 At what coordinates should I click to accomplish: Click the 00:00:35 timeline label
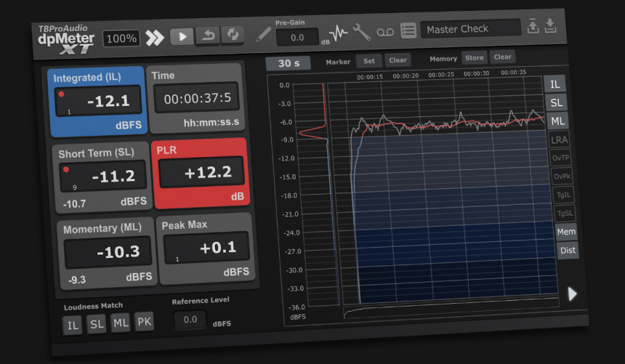[x=513, y=72]
